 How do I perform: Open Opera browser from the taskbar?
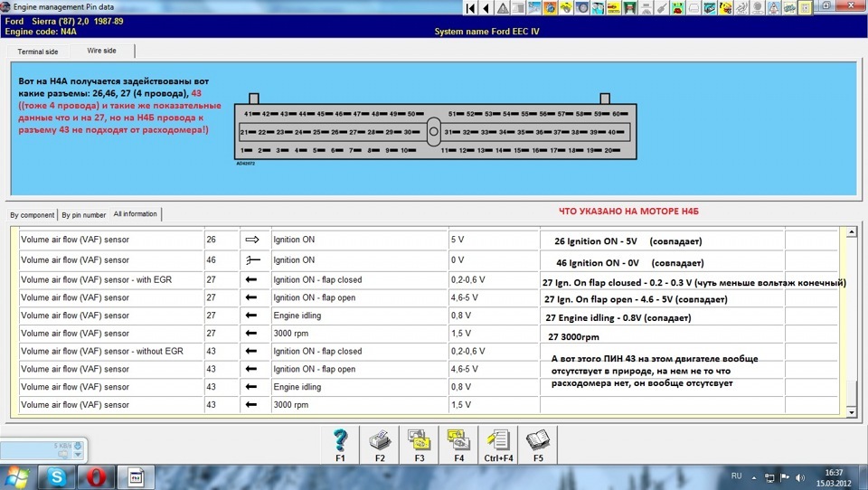pyautogui.click(x=97, y=476)
